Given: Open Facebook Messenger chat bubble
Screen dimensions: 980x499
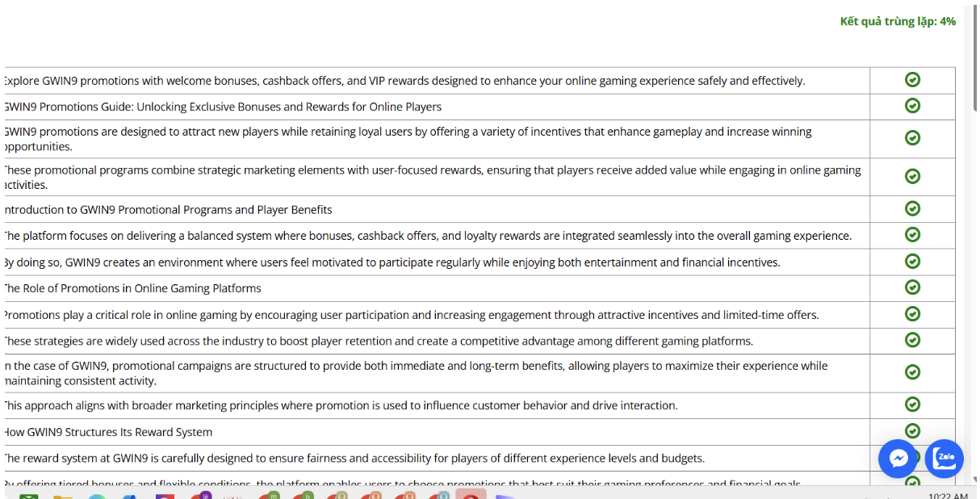Looking at the screenshot, I should (x=898, y=459).
